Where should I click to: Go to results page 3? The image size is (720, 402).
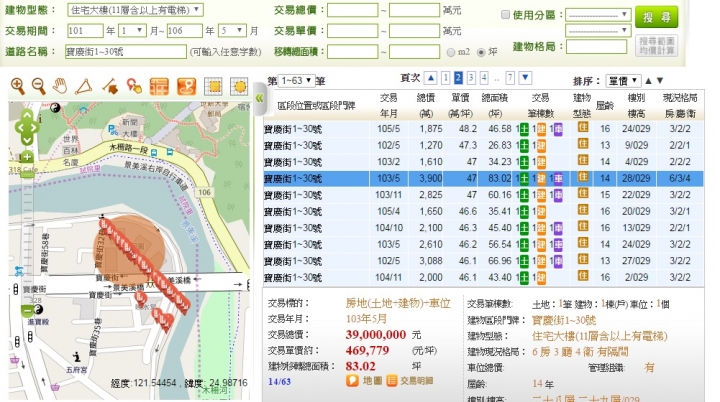tap(471, 78)
